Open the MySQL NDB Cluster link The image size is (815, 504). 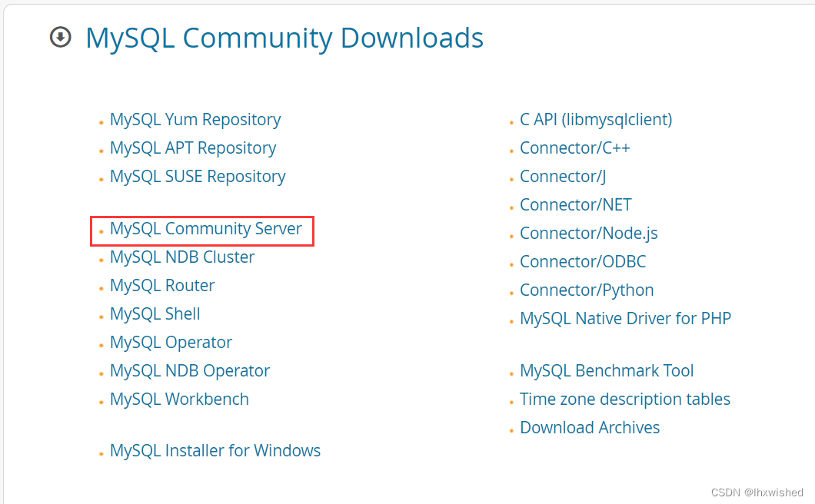182,257
